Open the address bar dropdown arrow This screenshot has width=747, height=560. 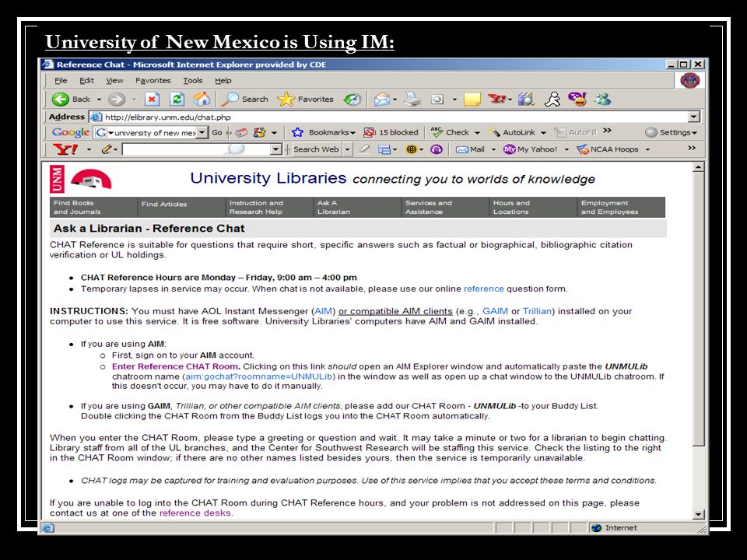click(693, 117)
